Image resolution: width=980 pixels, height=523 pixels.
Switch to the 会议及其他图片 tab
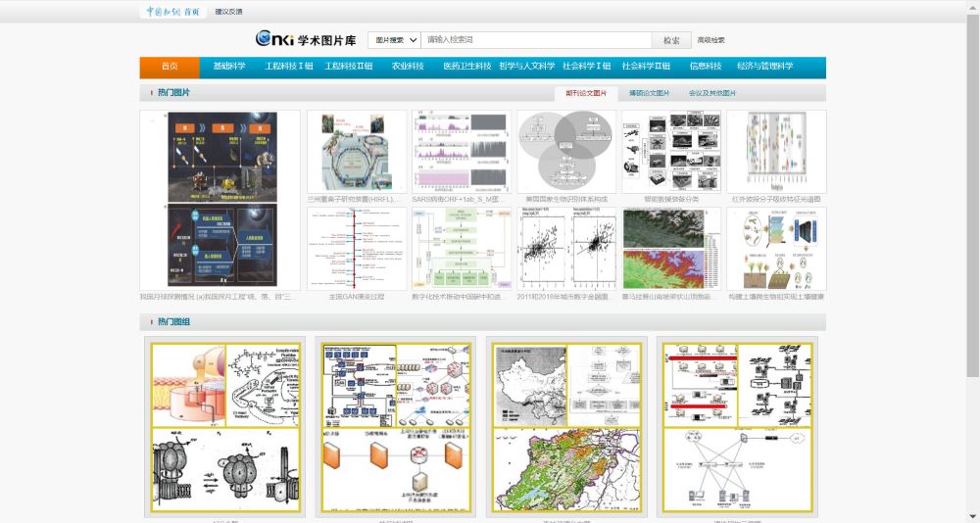point(712,93)
